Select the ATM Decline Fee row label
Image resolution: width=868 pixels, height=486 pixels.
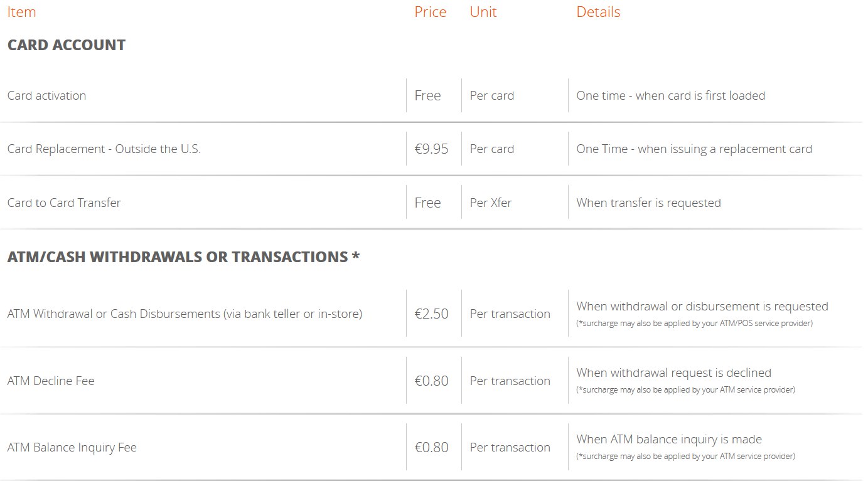point(51,381)
